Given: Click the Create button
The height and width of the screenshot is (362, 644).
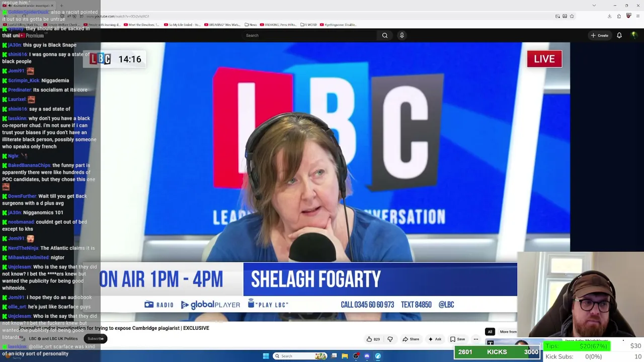Looking at the screenshot, I should pos(600,35).
